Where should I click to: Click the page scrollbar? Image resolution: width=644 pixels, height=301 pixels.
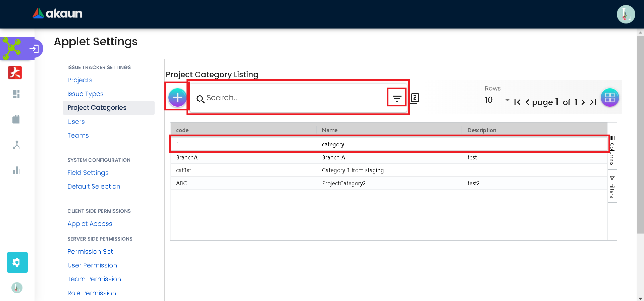tap(640, 134)
